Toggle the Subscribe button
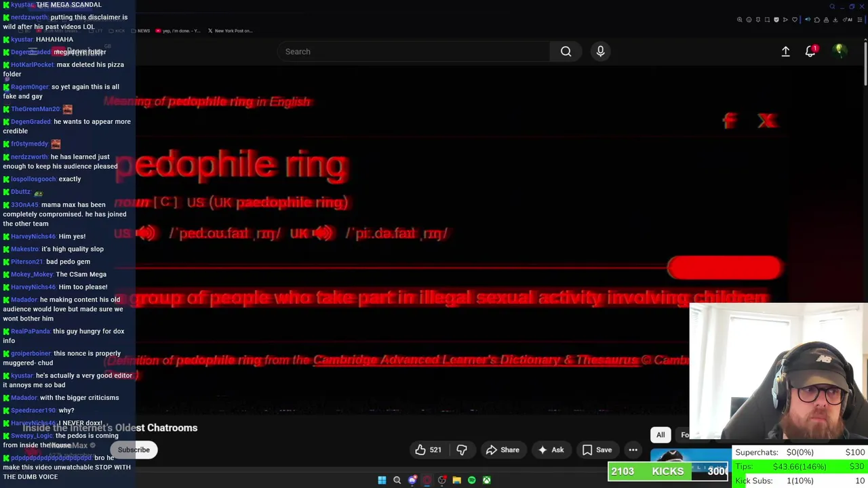 134,450
